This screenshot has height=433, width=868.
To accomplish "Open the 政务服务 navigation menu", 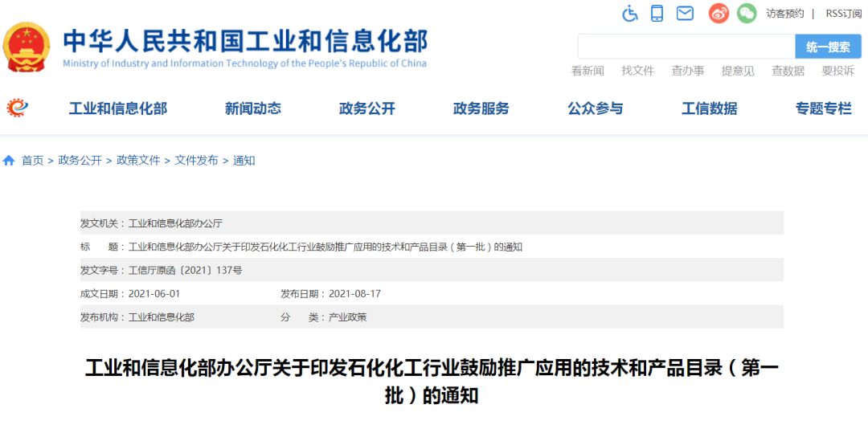I will pyautogui.click(x=481, y=108).
